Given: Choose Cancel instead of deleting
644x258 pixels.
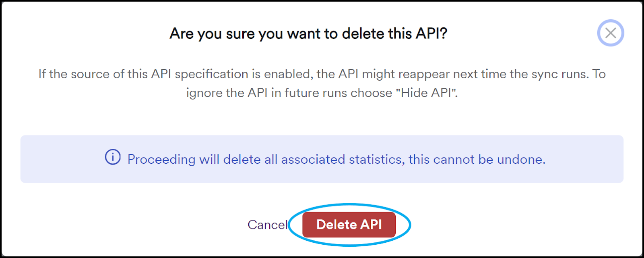Looking at the screenshot, I should (x=267, y=225).
